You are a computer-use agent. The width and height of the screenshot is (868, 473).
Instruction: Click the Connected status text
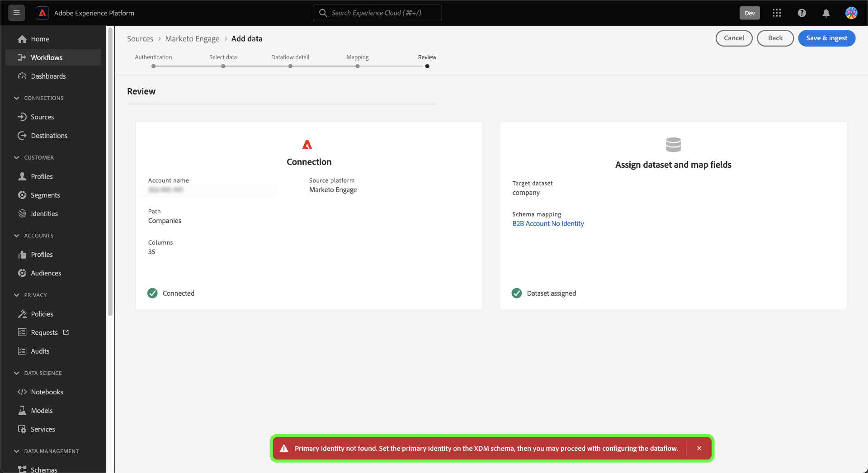pyautogui.click(x=179, y=293)
